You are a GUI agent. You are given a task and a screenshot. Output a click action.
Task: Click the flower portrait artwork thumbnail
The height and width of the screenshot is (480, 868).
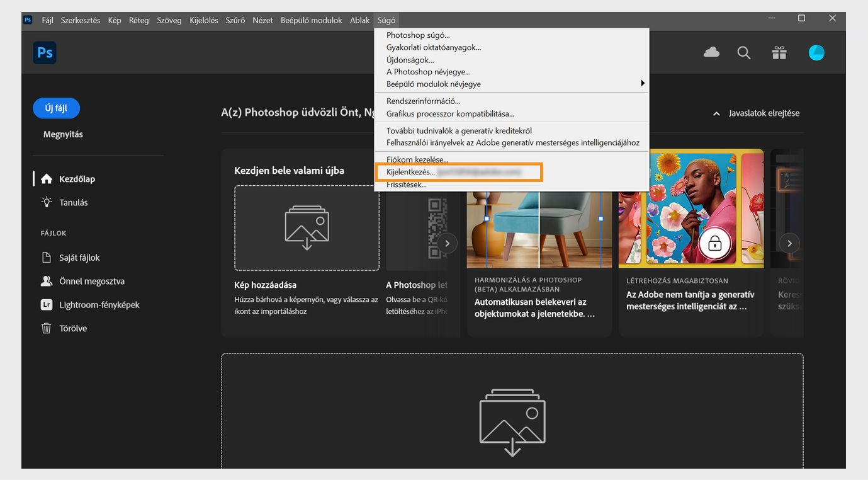point(691,209)
